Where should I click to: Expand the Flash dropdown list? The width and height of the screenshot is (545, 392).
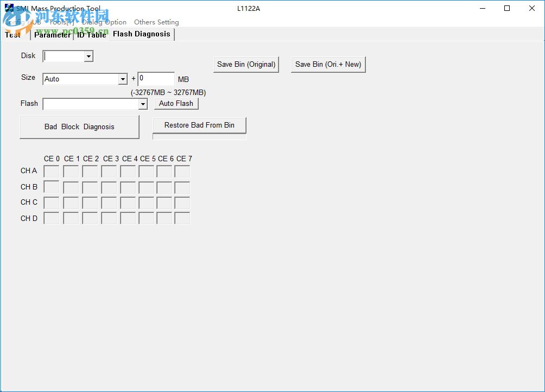pos(143,104)
